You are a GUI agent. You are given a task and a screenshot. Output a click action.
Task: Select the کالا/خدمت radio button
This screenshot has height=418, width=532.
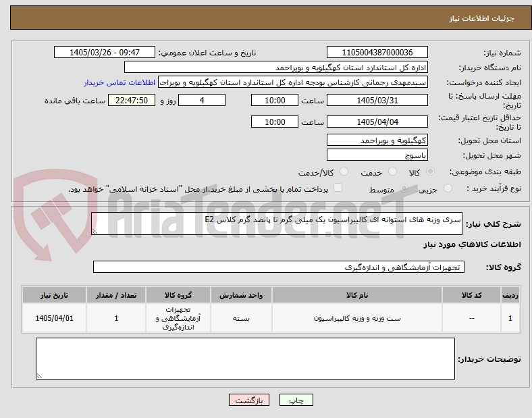tap(344, 172)
